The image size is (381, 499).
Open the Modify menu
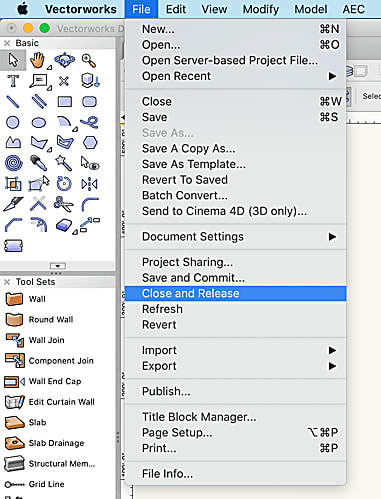261,9
